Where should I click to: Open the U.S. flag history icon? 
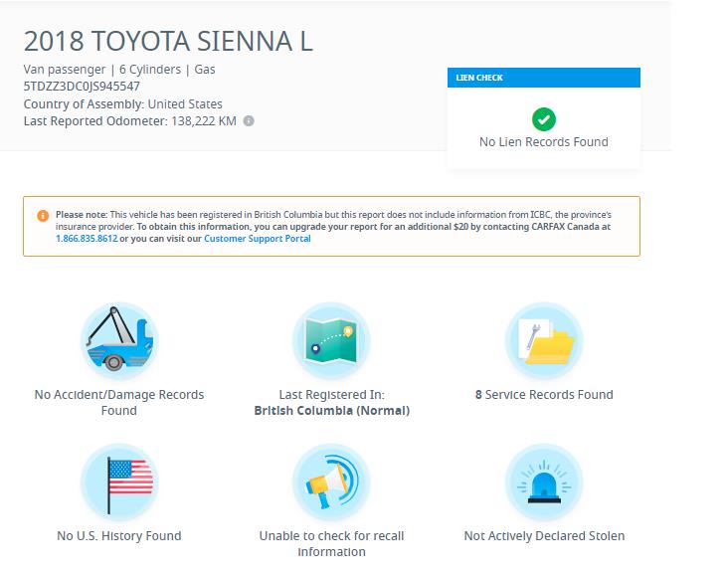119,482
